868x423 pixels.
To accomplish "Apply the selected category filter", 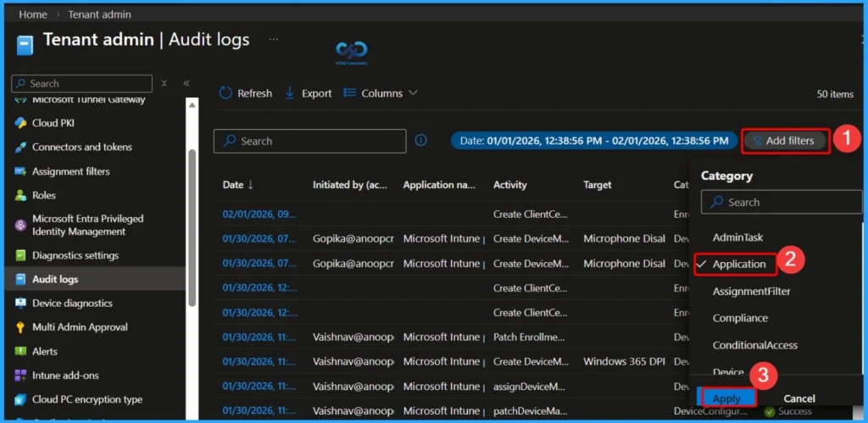I will (x=727, y=398).
